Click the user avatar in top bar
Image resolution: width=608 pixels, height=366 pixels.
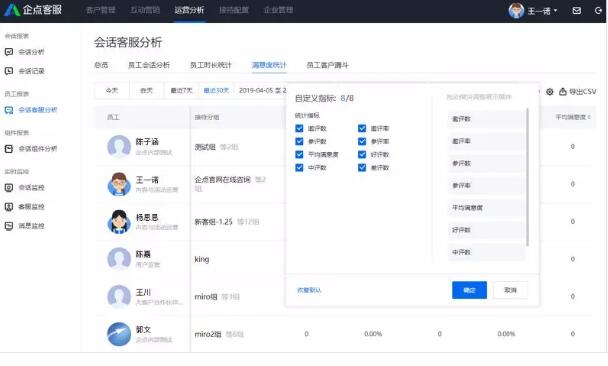tap(516, 11)
